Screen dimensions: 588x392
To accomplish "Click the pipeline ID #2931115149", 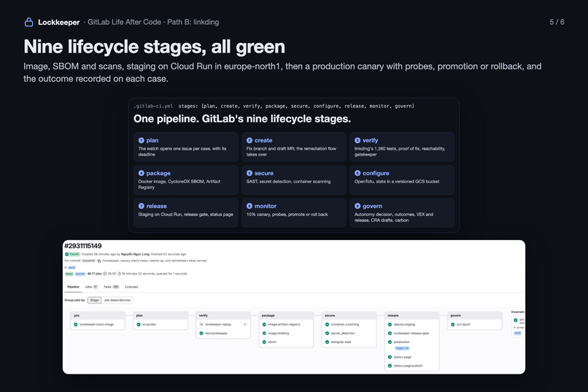I will coord(83,246).
